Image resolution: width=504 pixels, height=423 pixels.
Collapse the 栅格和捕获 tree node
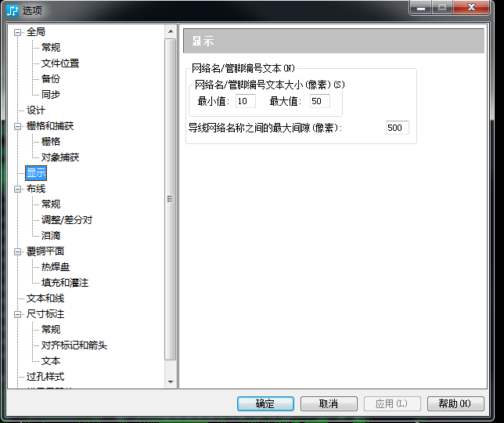tap(18, 126)
